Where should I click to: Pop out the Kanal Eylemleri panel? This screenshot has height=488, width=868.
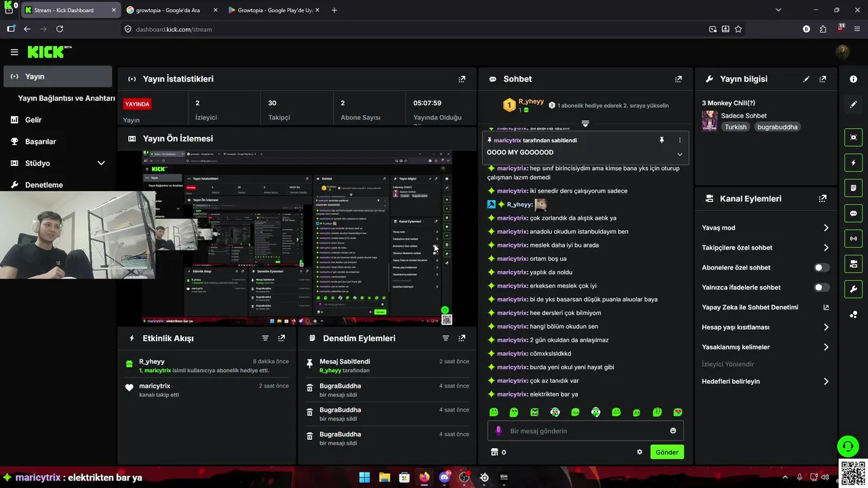(823, 199)
